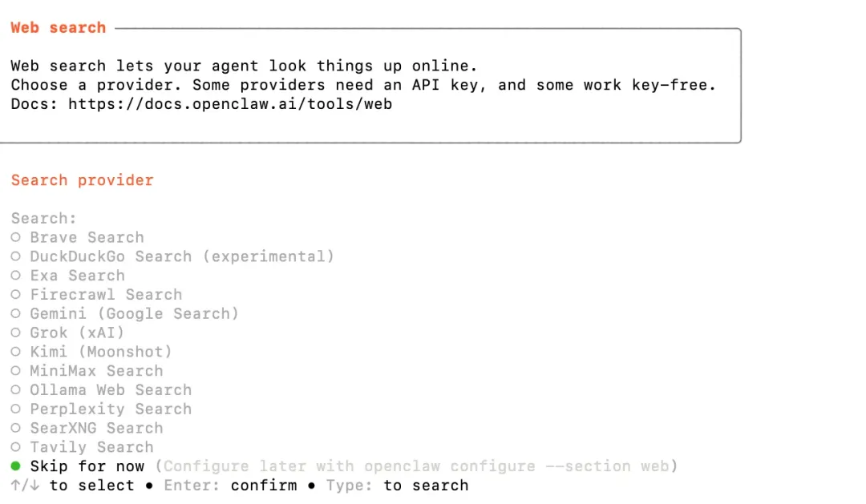Select Exa Search radio button
This screenshot has height=504, width=866.
pyautogui.click(x=68, y=276)
